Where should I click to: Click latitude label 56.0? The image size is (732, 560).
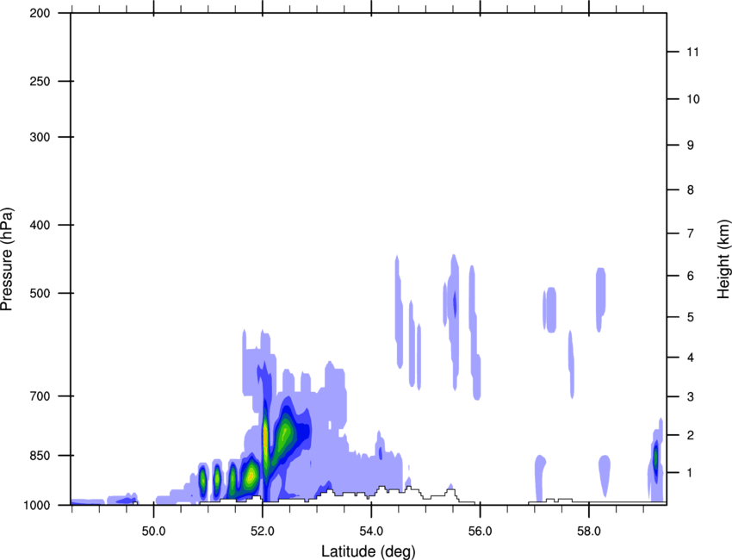[x=480, y=532]
